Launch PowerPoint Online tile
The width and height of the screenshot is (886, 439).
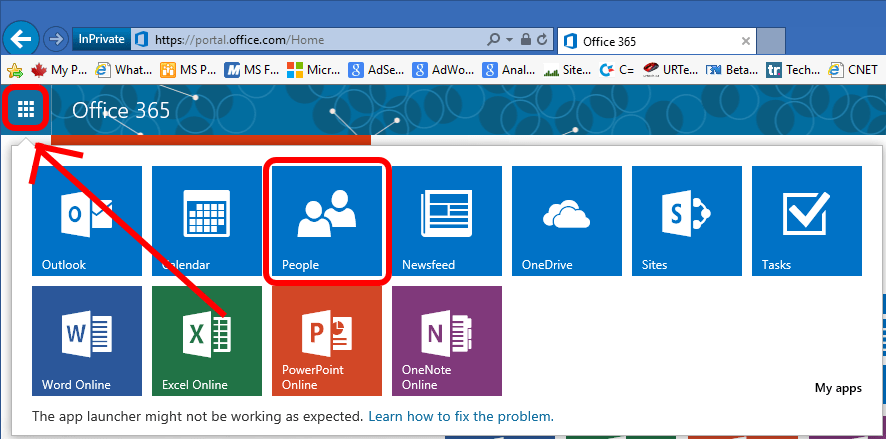point(327,341)
